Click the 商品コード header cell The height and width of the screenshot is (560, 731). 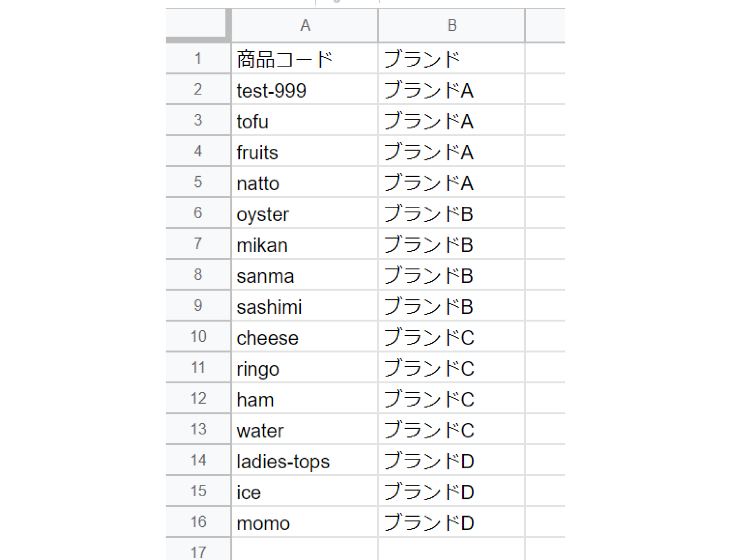pyautogui.click(x=304, y=59)
